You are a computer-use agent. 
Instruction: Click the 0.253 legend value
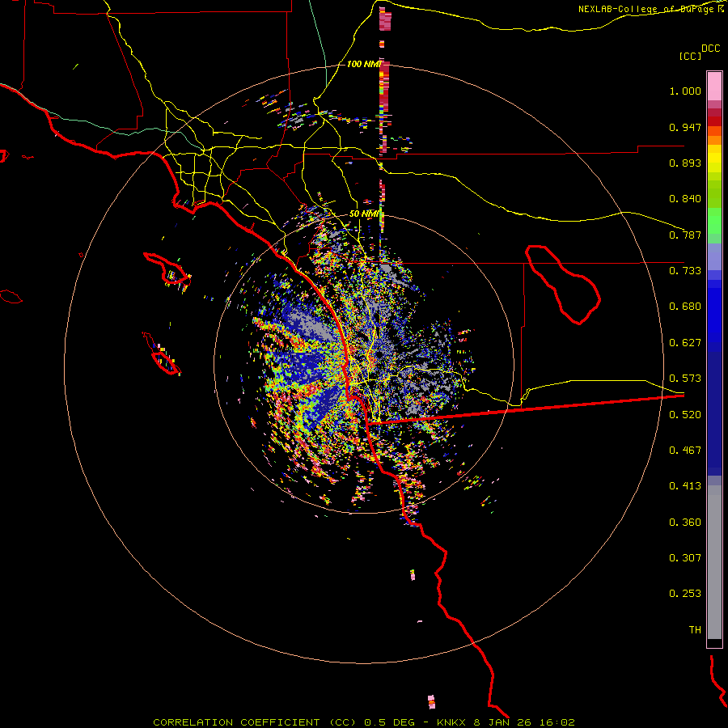click(685, 594)
